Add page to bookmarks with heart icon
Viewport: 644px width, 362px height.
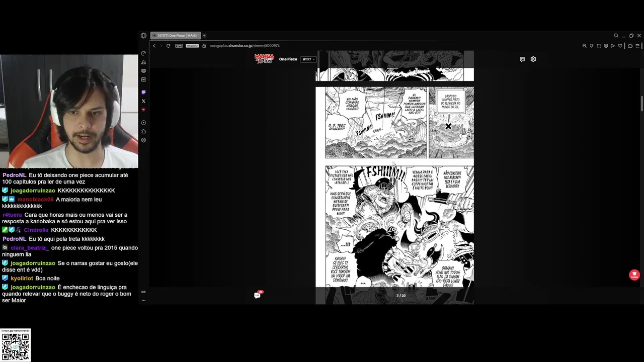(620, 46)
